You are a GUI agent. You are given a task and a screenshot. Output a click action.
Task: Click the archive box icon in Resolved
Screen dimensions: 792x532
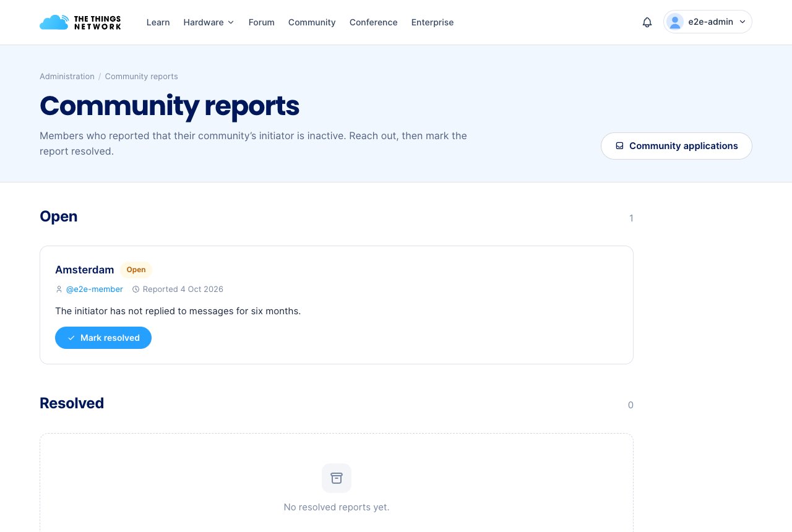(x=337, y=478)
